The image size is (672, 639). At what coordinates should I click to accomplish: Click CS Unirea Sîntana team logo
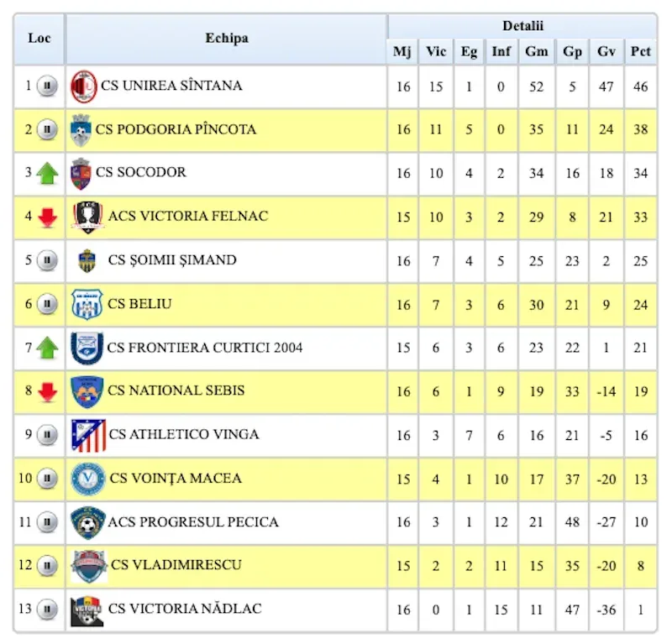(x=84, y=86)
